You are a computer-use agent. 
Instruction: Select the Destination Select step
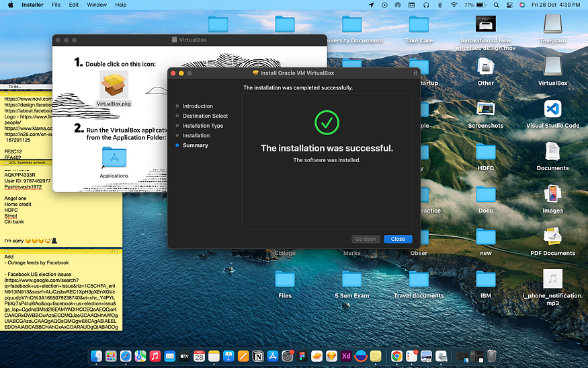pyautogui.click(x=205, y=116)
